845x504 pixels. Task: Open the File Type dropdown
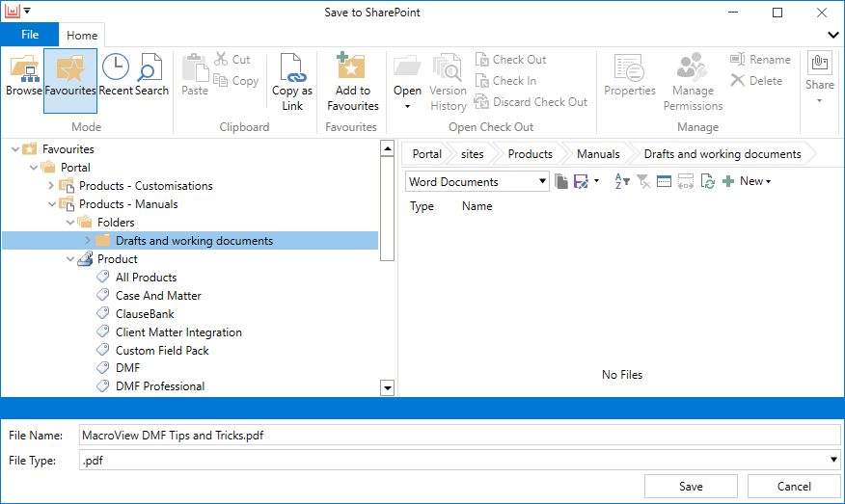[460, 460]
